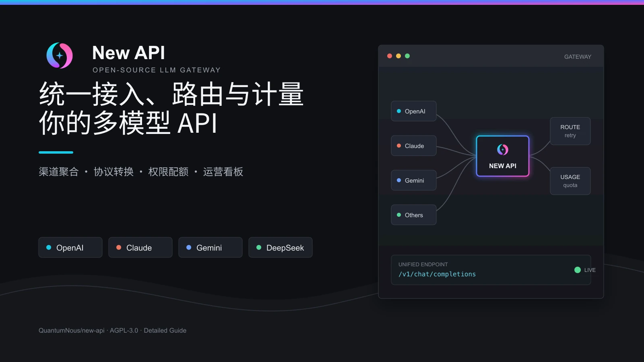Click the LIVE status text
This screenshot has width=644, height=362.
(590, 270)
